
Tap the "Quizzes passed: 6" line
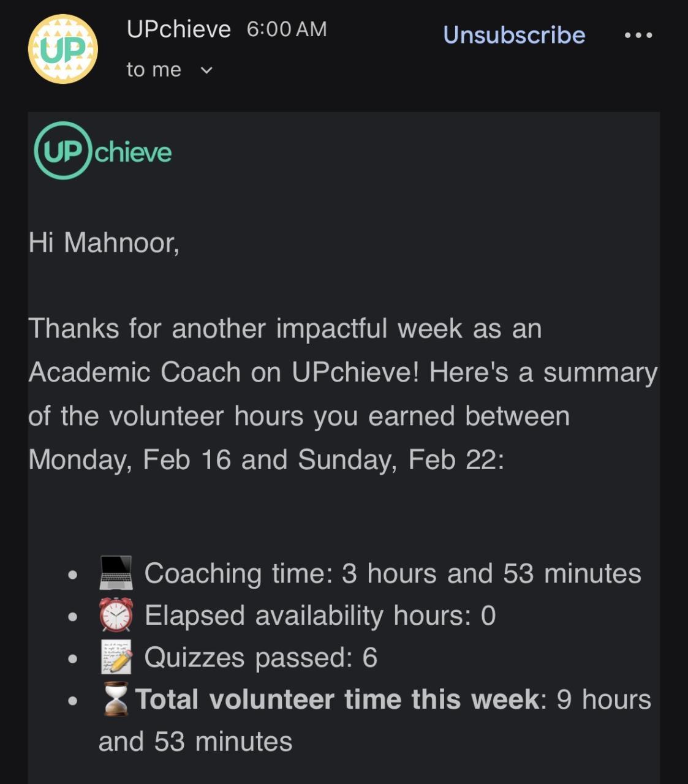pyautogui.click(x=260, y=658)
